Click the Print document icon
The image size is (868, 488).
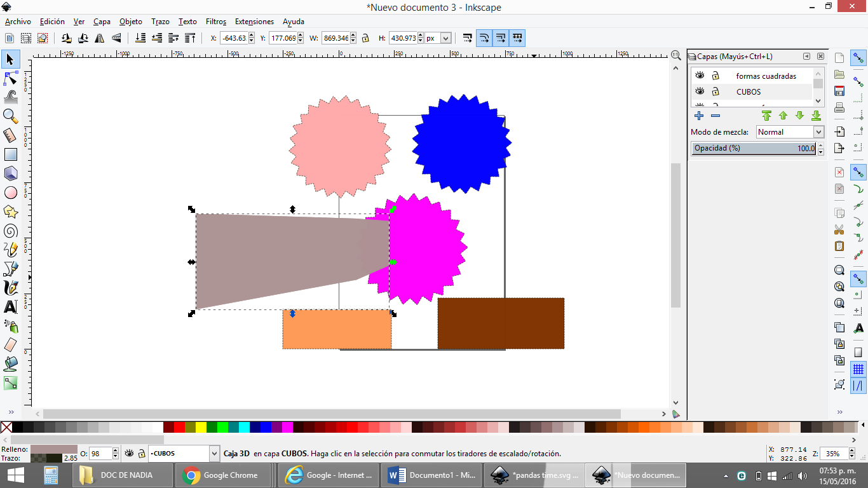839,107
